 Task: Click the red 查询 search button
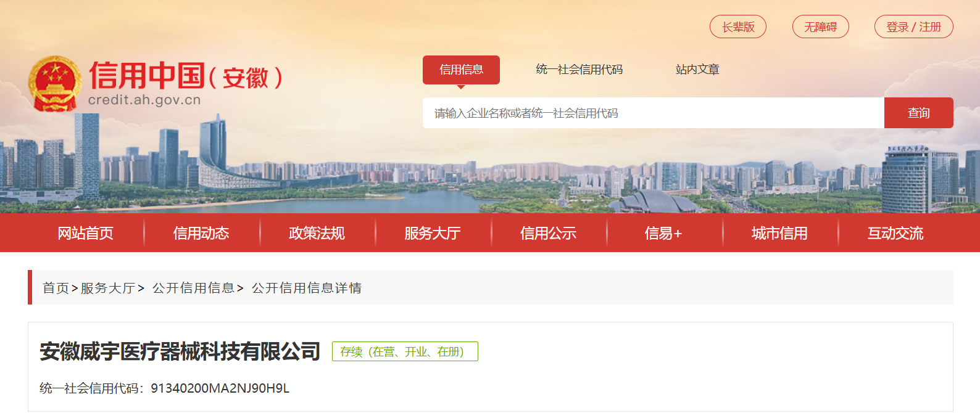[919, 113]
